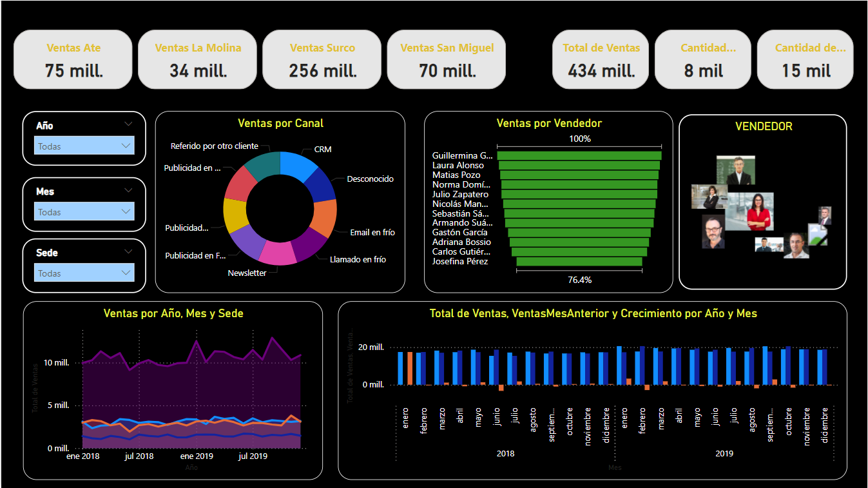868x488 pixels.
Task: Click the topmost vendor photo with glasses
Action: pyautogui.click(x=736, y=170)
